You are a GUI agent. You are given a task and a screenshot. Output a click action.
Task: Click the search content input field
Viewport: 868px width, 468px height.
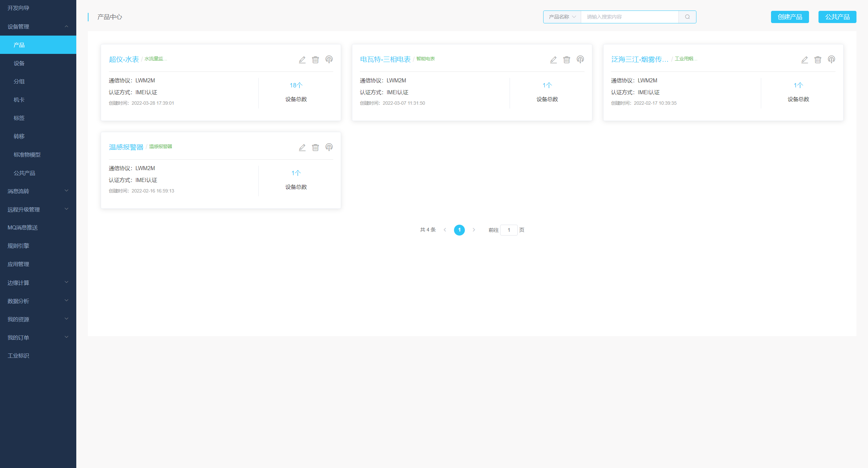pyautogui.click(x=630, y=17)
